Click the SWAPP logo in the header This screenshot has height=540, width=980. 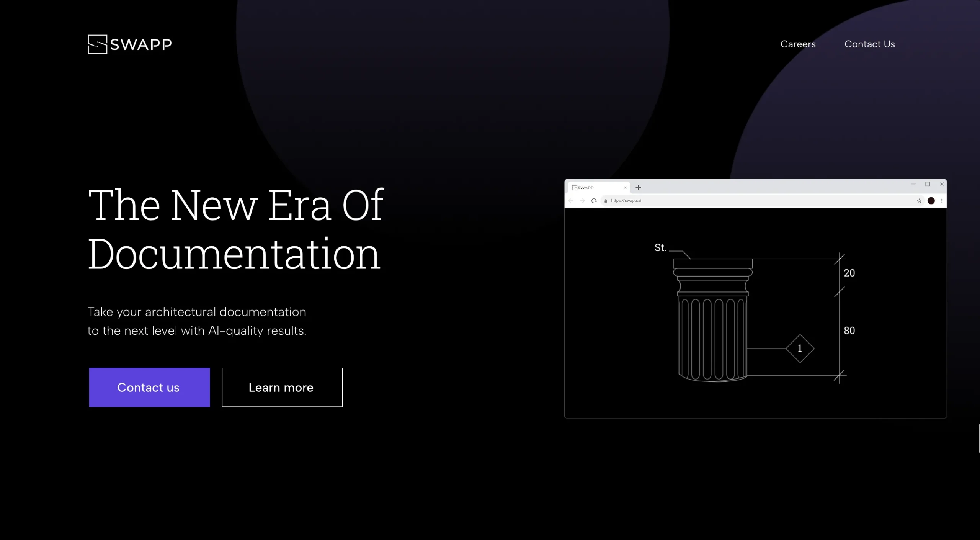coord(130,44)
